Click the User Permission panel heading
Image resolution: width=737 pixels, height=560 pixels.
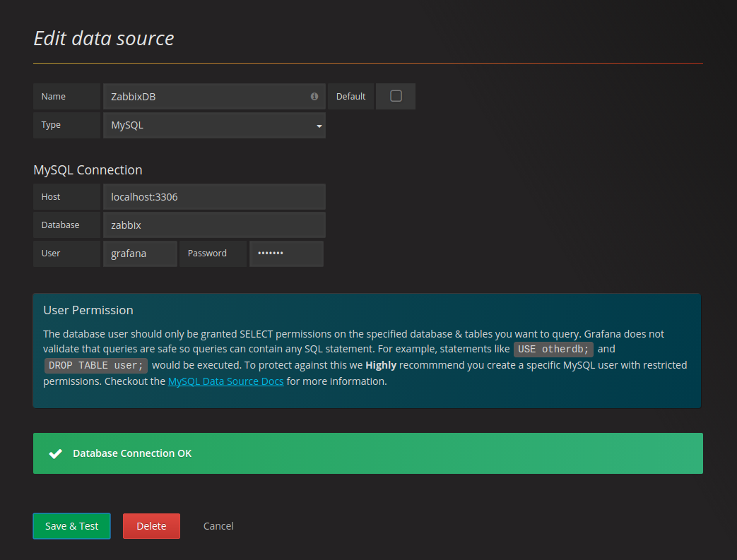[88, 310]
